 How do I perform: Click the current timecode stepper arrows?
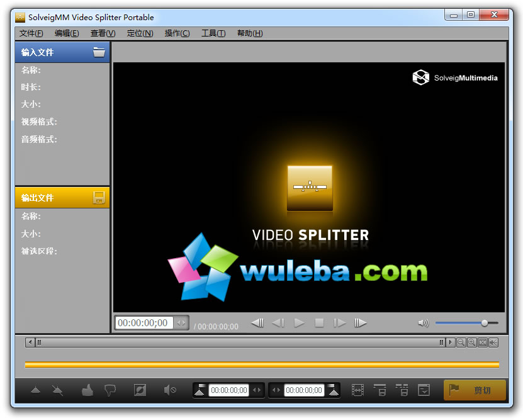[181, 323]
